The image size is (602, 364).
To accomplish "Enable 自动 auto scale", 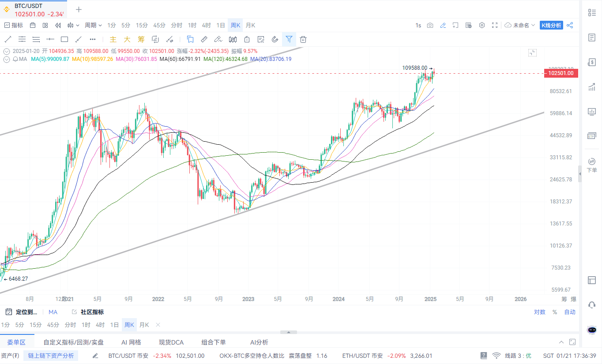I will [x=570, y=312].
